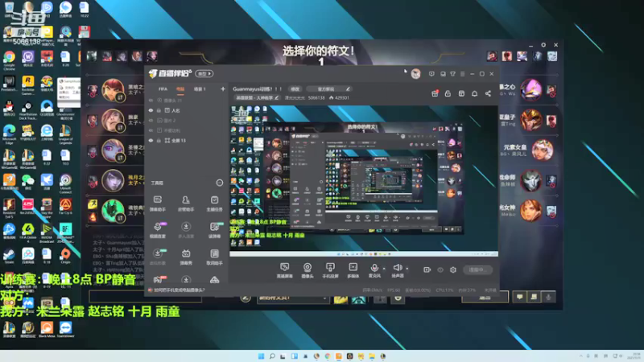
Task: Click the phone-as-camera tip link at bottom
Action: coord(179,290)
